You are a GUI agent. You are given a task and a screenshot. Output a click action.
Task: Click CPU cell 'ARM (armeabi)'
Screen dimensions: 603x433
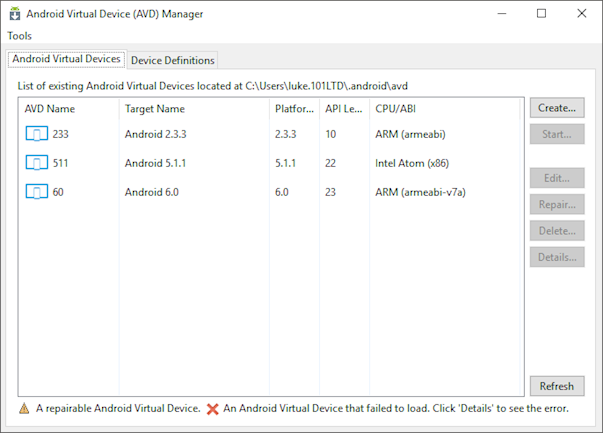point(410,134)
